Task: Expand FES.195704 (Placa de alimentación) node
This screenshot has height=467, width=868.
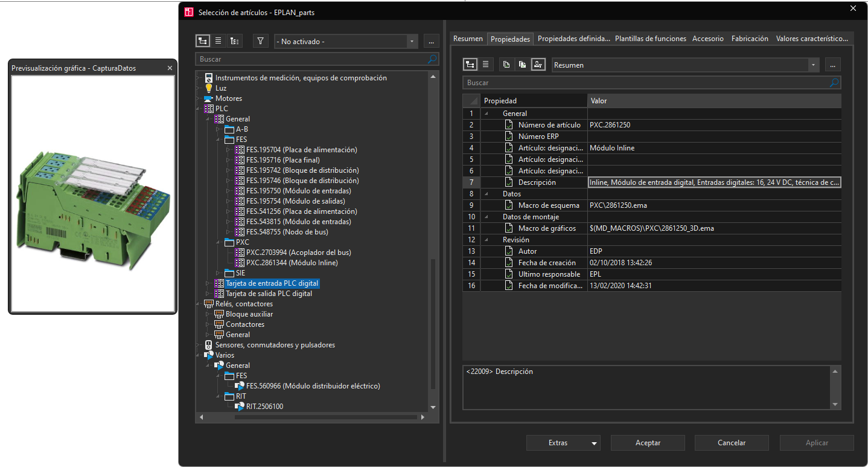Action: 229,150
